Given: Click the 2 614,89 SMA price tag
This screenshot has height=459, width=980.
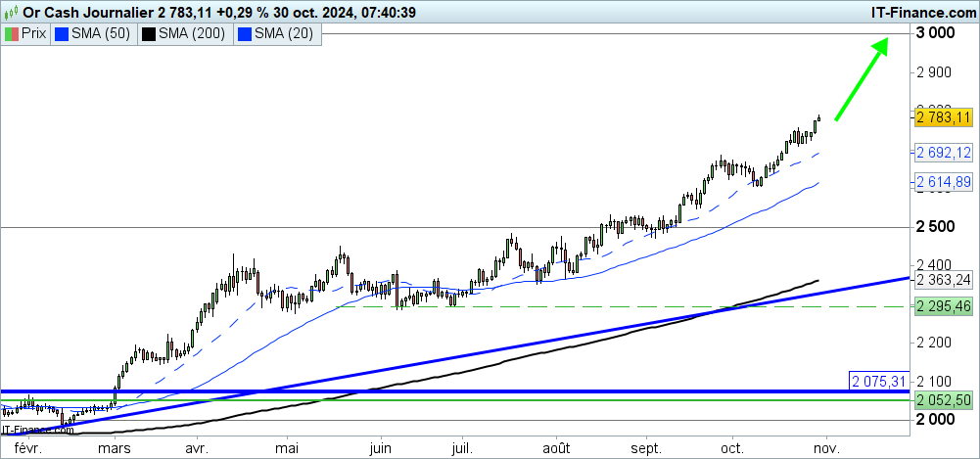Looking at the screenshot, I should pyautogui.click(x=943, y=182).
